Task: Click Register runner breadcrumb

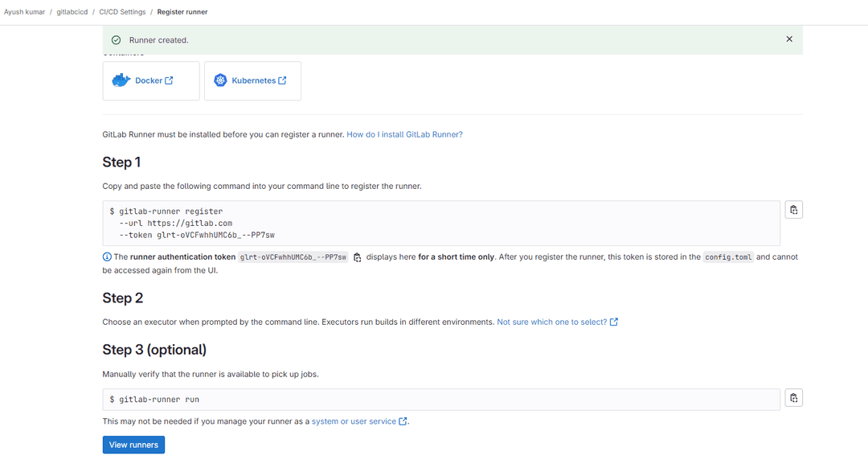Action: 182,11
